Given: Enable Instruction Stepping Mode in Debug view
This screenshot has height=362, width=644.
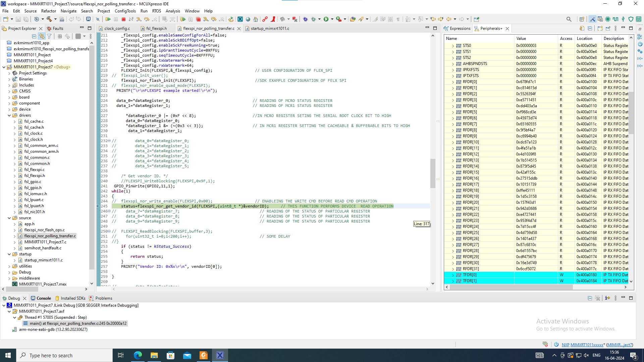Looking at the screenshot, I should click(x=608, y=298).
